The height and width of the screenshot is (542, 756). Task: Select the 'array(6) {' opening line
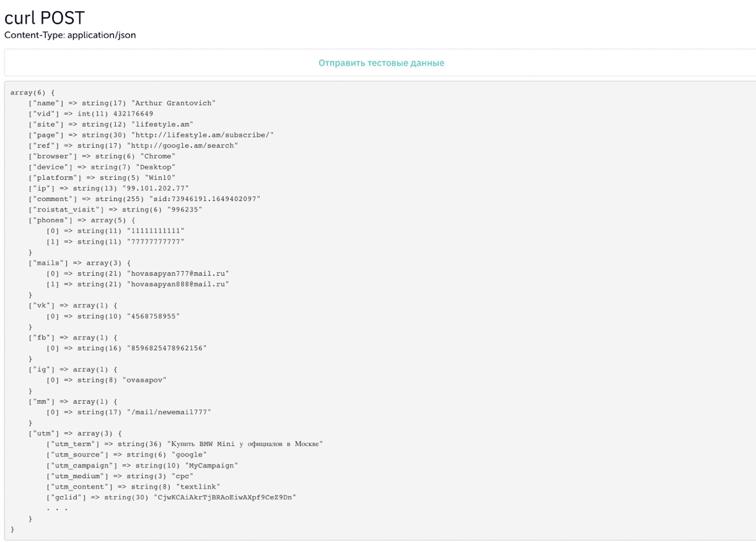(x=32, y=92)
